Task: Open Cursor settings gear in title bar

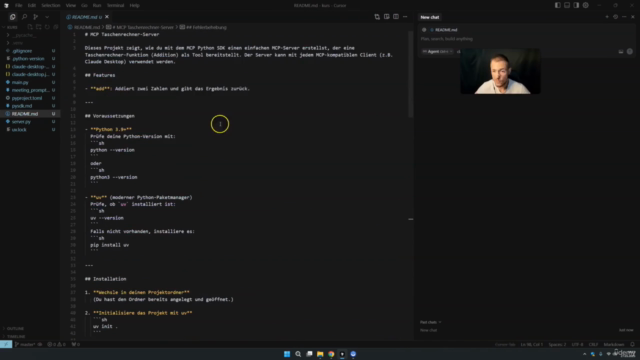Action: (586, 5)
